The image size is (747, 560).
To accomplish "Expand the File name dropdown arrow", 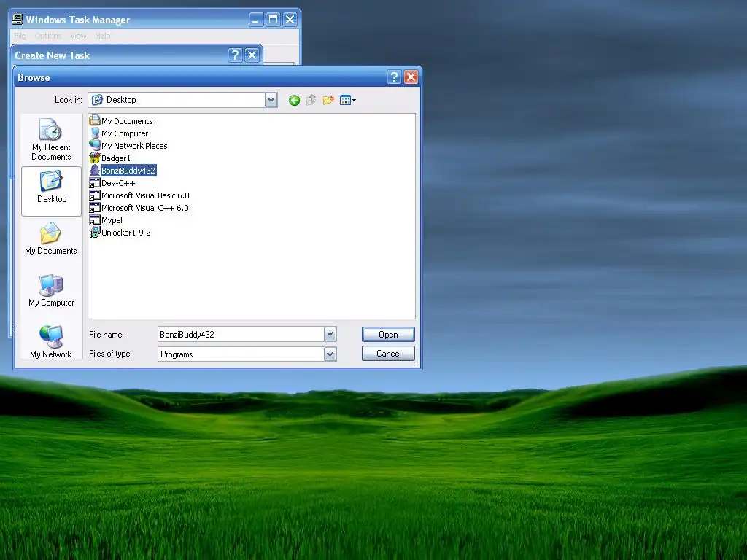I will pos(330,334).
